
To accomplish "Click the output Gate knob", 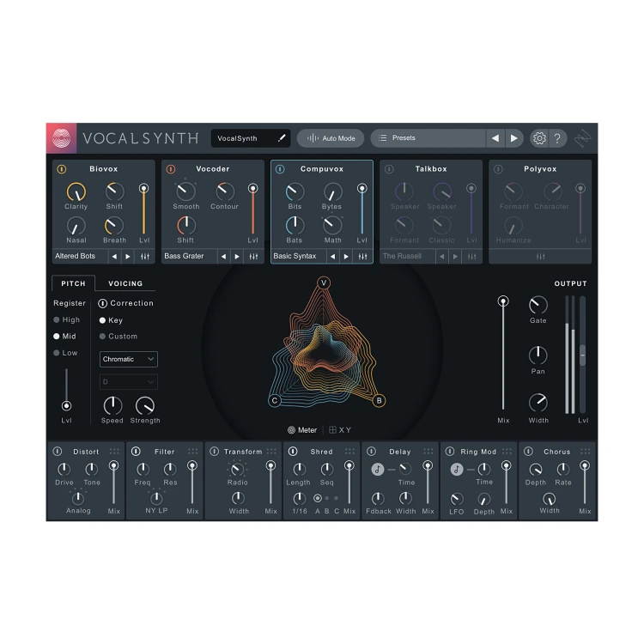I will (x=538, y=305).
